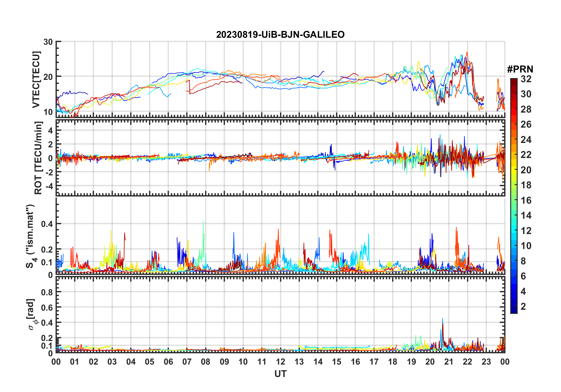Select the UT x-axis label
This screenshot has height=392, width=561.
pyautogui.click(x=280, y=374)
